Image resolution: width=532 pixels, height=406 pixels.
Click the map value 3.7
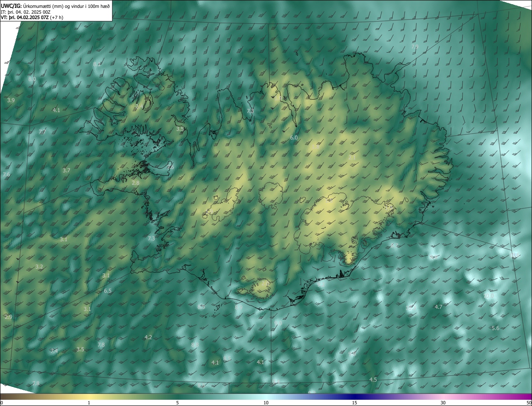point(66,171)
